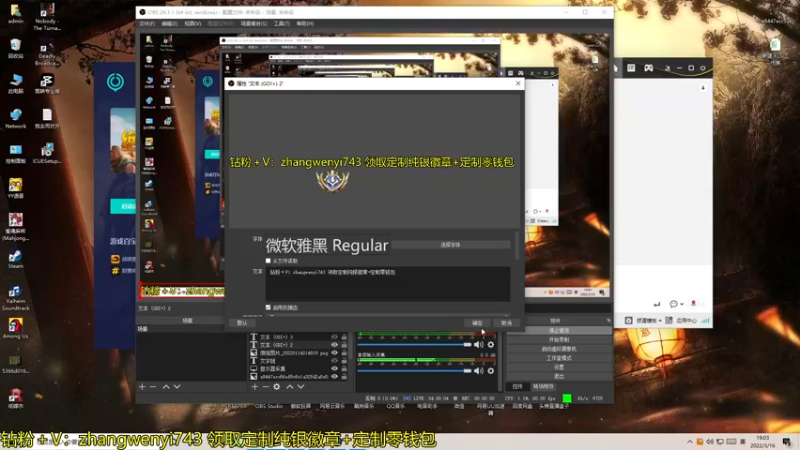Open settings gear of first mixer channel
The width and height of the screenshot is (800, 450).
tap(491, 345)
